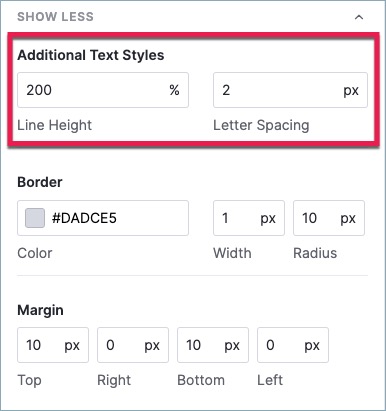The width and height of the screenshot is (386, 411).
Task: Click the SHOW LESS label
Action: point(55,17)
